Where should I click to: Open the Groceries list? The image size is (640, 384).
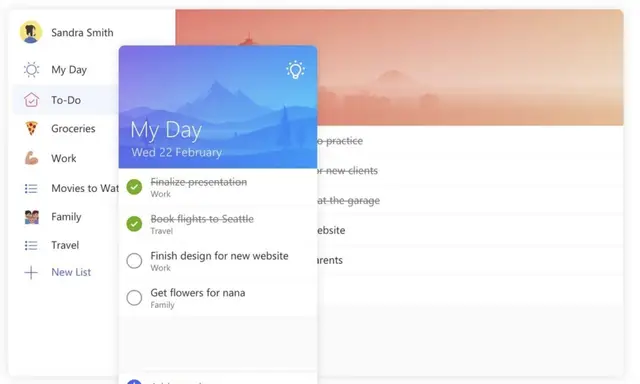coord(73,129)
